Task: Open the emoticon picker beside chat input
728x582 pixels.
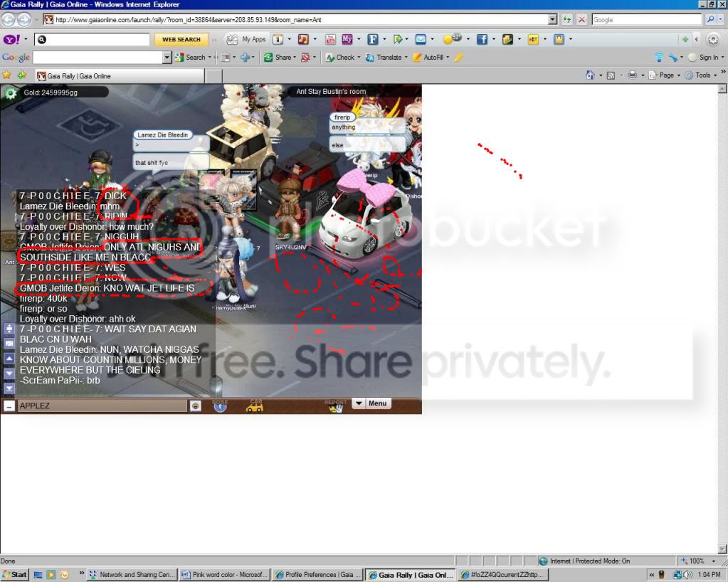Action: point(196,406)
